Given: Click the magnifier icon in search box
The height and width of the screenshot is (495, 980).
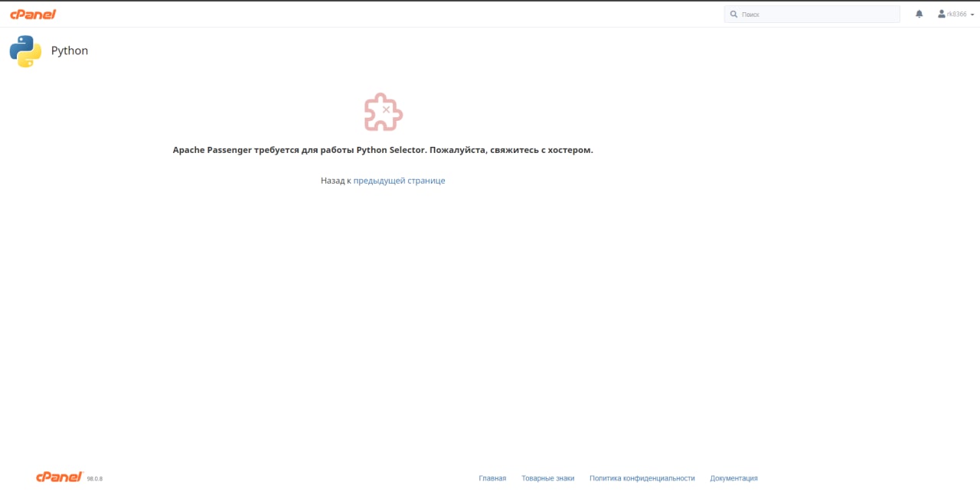Looking at the screenshot, I should coord(733,14).
